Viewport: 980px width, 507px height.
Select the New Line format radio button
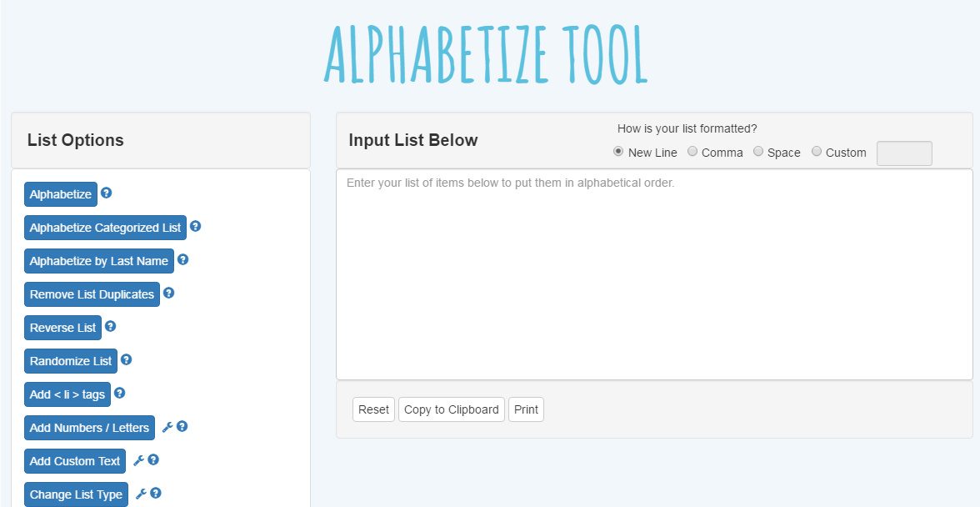coord(618,152)
